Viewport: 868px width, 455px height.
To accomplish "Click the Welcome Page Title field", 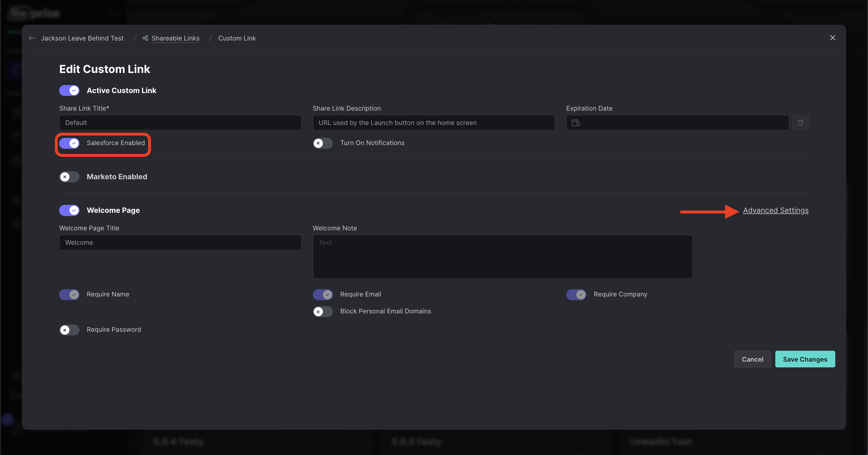I will click(180, 242).
